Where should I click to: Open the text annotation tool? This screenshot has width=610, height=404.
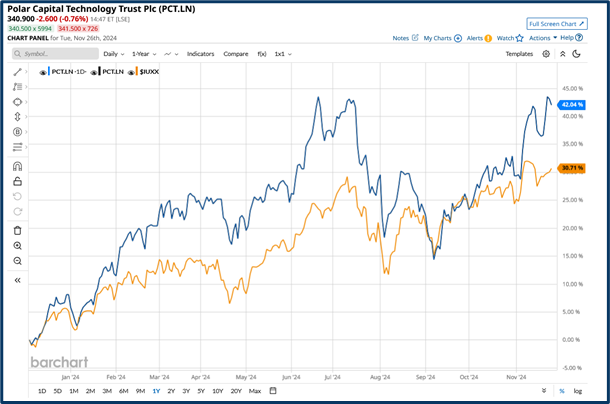[17, 87]
